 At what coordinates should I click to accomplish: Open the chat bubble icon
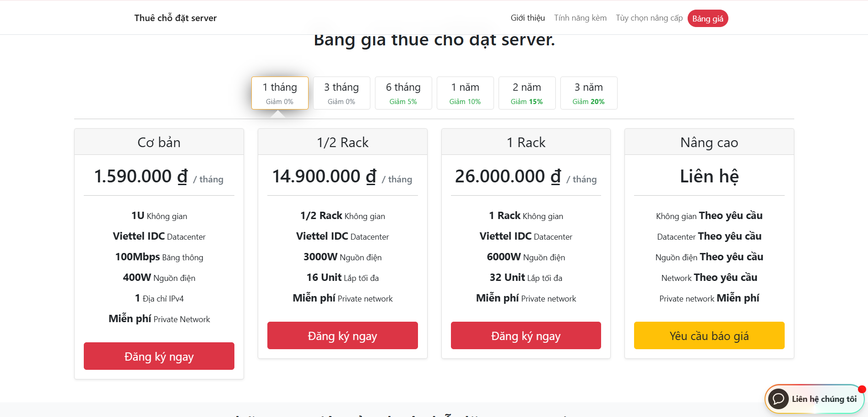click(x=778, y=399)
